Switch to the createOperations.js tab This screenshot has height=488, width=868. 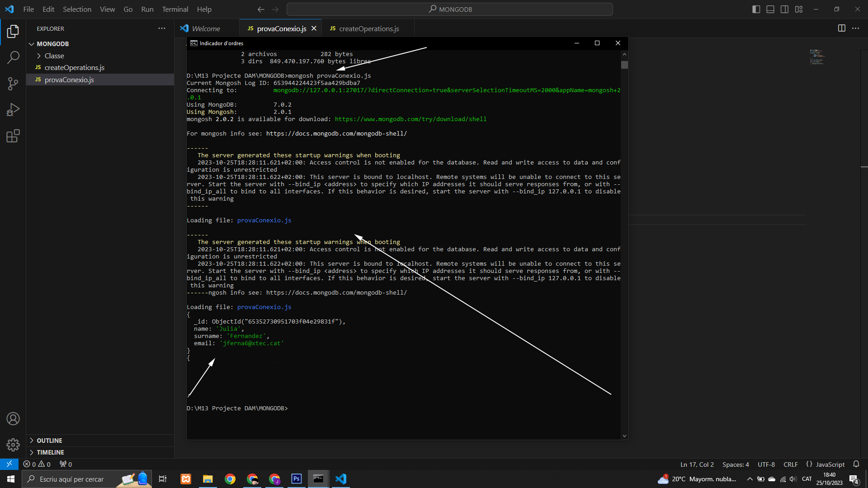pos(364,28)
